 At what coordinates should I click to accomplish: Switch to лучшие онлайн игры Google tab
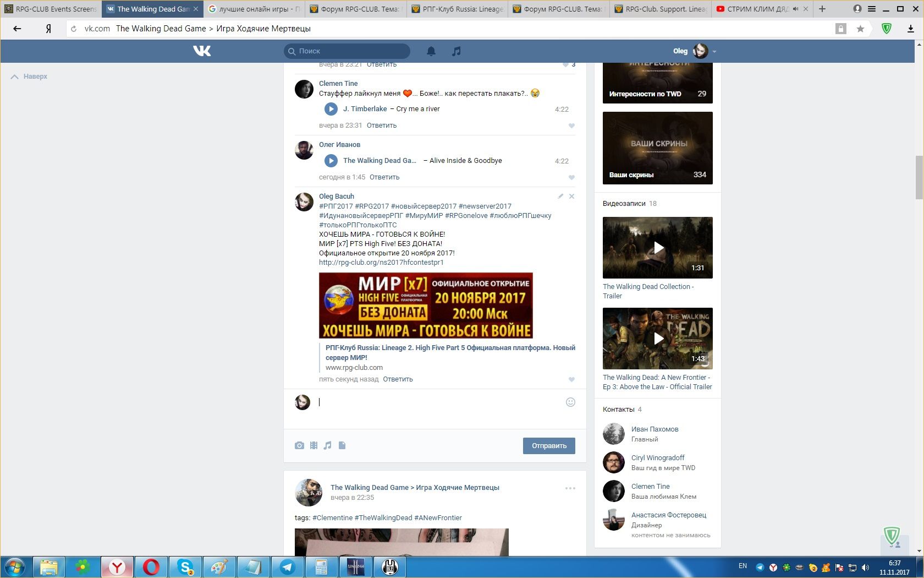pos(254,9)
